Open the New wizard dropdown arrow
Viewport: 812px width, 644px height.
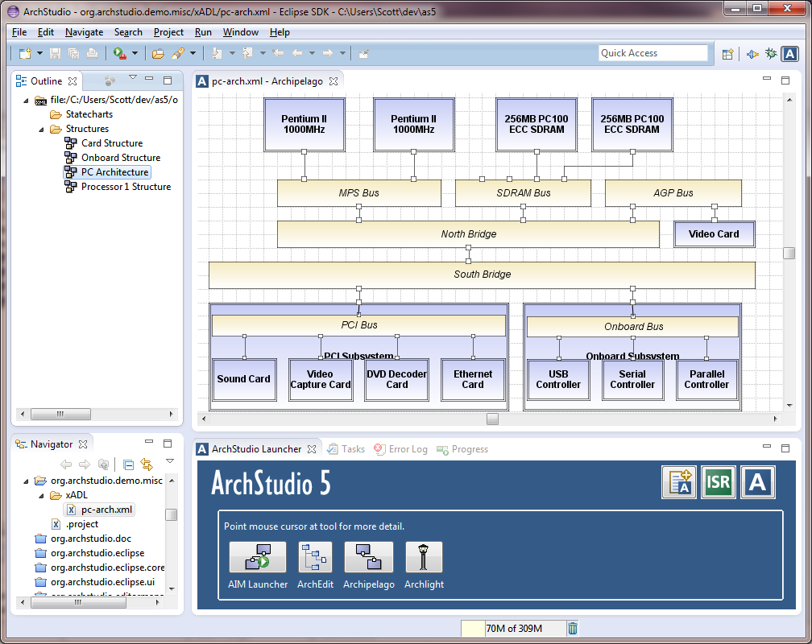[39, 53]
